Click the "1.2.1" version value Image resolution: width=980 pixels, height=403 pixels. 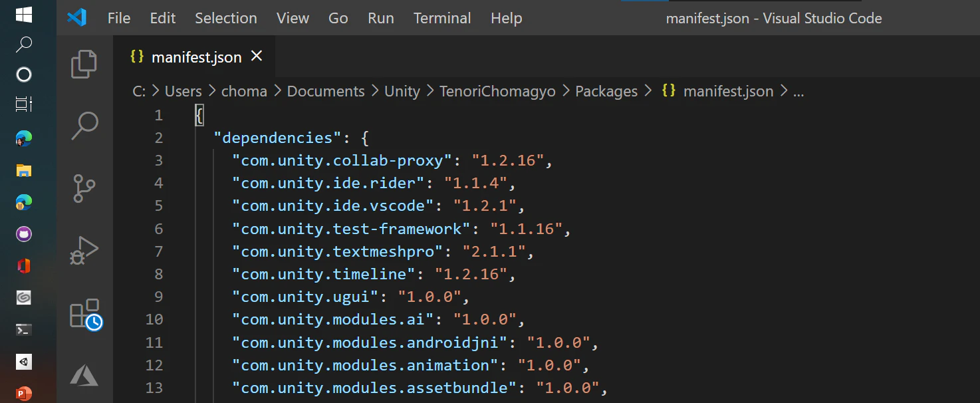485,205
